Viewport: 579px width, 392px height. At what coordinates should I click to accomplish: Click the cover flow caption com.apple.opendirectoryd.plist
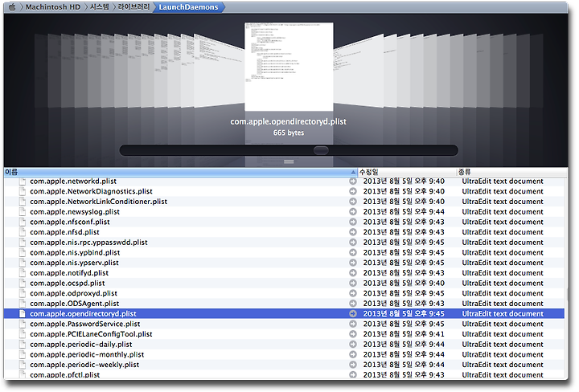click(x=289, y=121)
